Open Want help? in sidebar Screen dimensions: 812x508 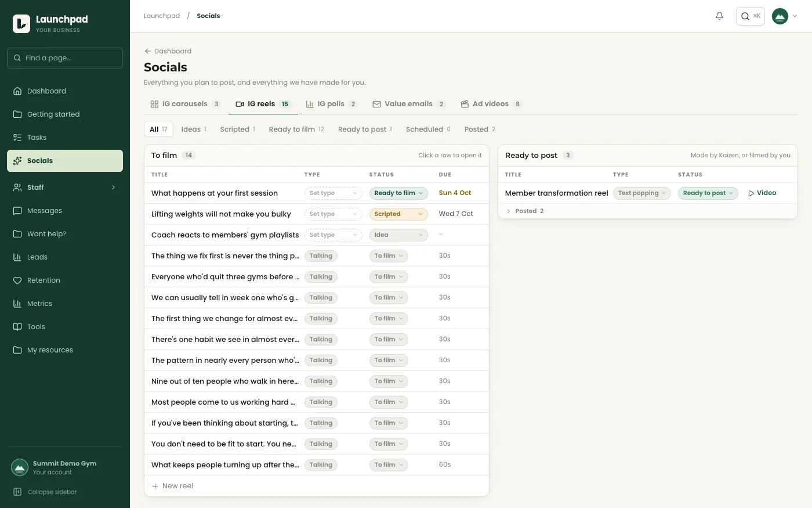point(65,234)
